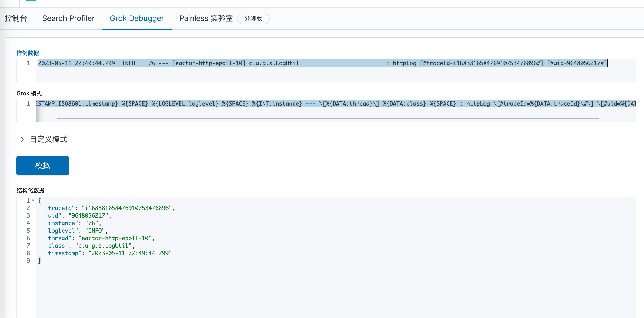Click the 公测版 beta badge

pyautogui.click(x=253, y=18)
